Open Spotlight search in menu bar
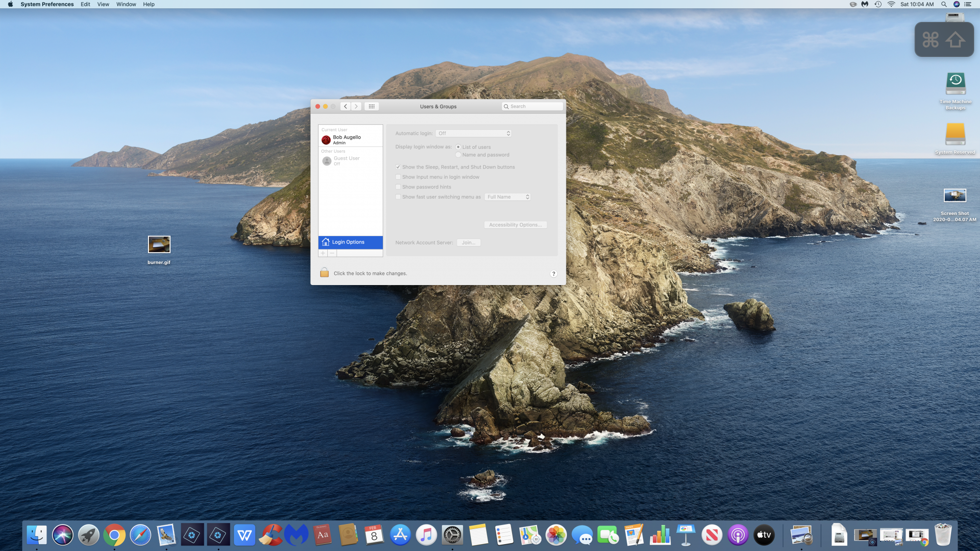Screen dimensions: 980x551 click(944, 4)
